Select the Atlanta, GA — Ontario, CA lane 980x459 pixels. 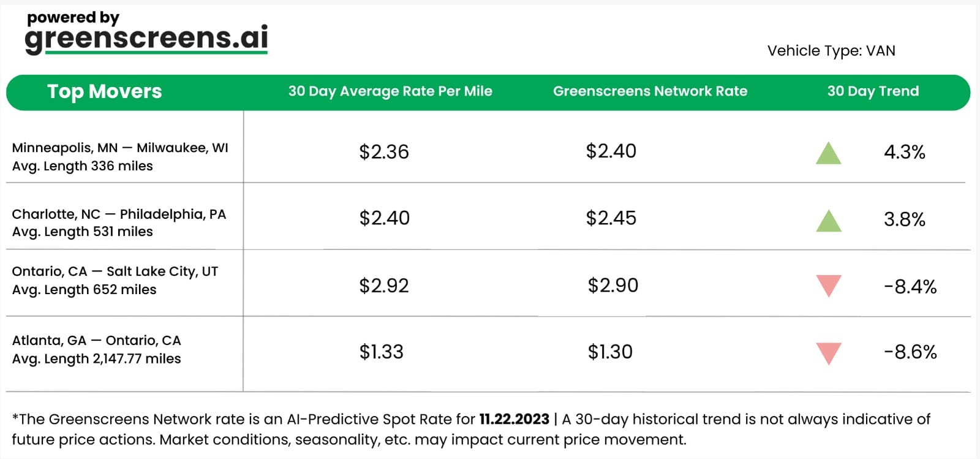97,341
